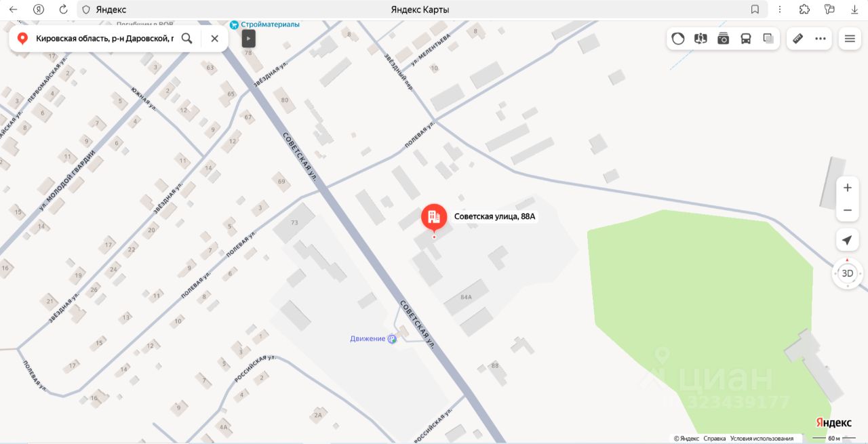Enable street panoramas layer
The height and width of the screenshot is (444, 868).
[x=701, y=39]
